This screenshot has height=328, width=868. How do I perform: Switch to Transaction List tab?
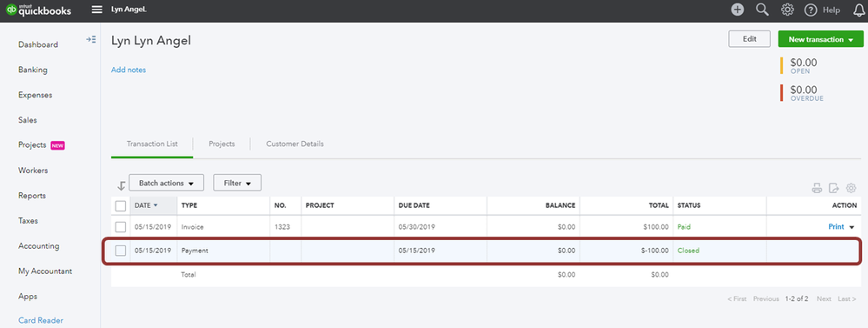click(x=152, y=144)
